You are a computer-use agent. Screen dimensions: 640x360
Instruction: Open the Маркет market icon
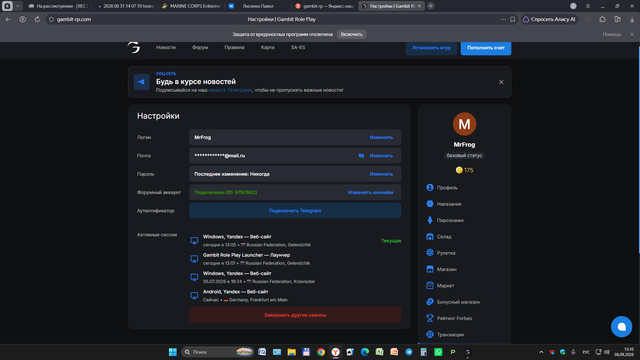(430, 285)
